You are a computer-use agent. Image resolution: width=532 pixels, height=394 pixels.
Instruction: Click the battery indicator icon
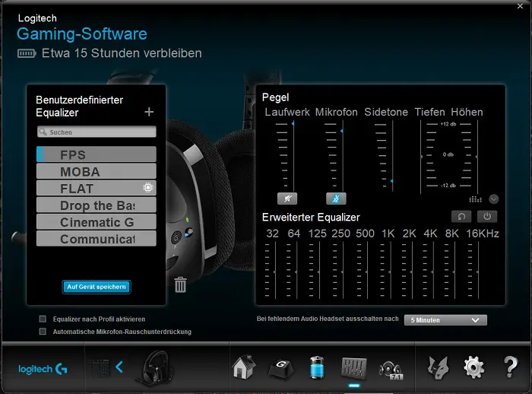click(27, 53)
